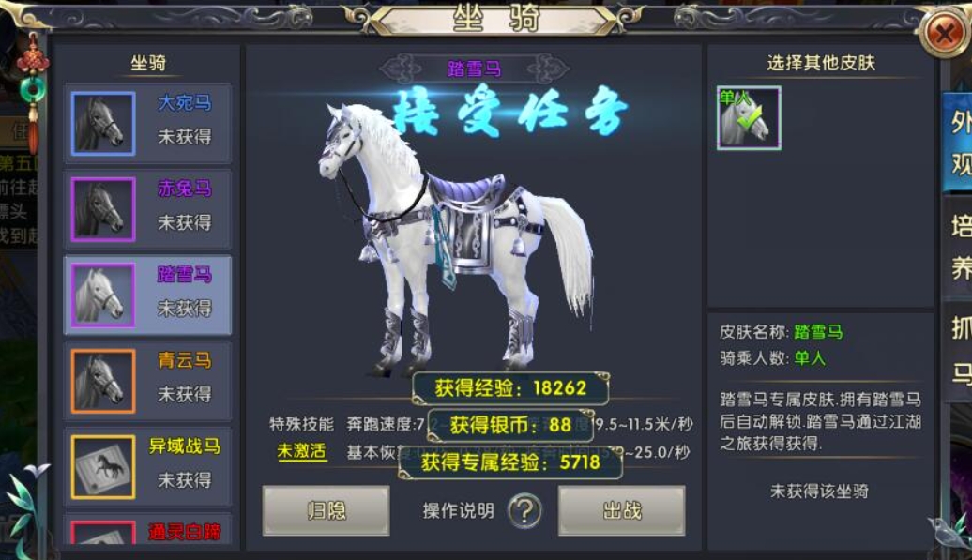Screen dimensions: 972x560
Task: Close the 坐骑 mount window
Action: coord(944,33)
